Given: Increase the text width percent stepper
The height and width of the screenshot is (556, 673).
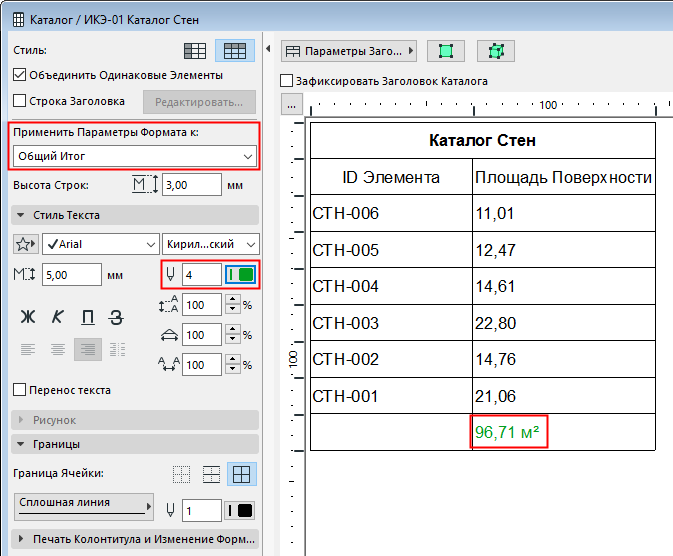Looking at the screenshot, I should pyautogui.click(x=233, y=330).
